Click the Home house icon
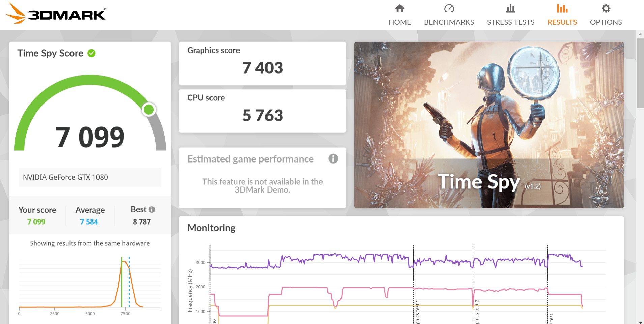The width and height of the screenshot is (644, 324). coord(400,8)
